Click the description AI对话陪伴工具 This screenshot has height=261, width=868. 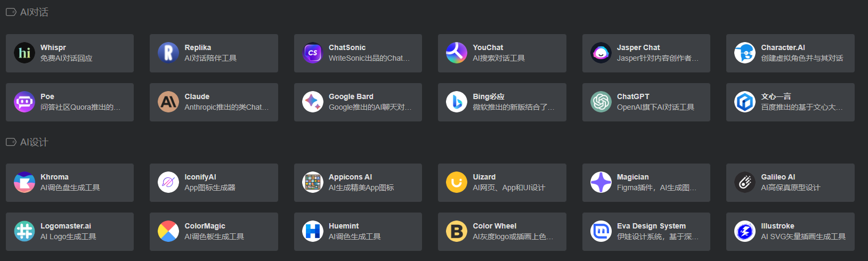[210, 58]
